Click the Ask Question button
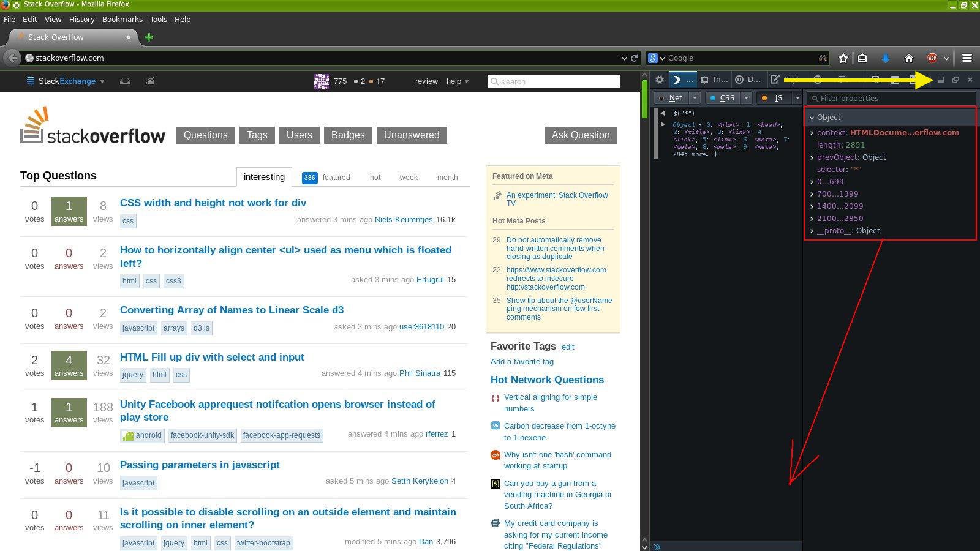 coord(581,135)
